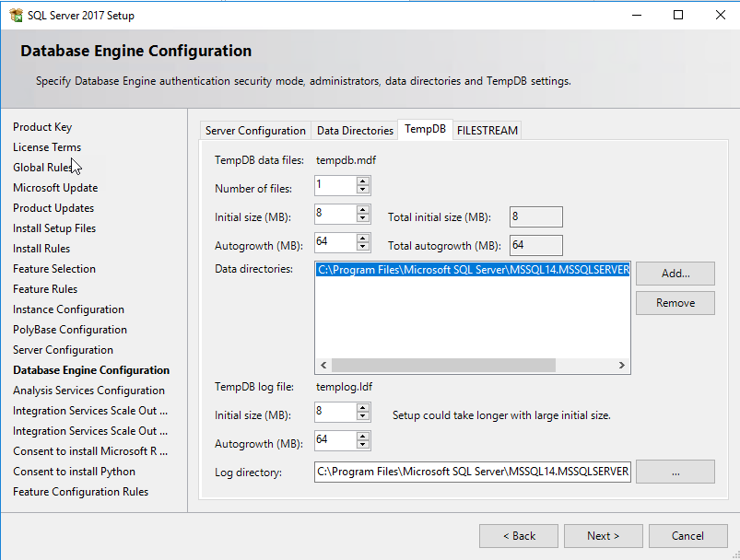Click the Add... data directory button
This screenshot has width=740, height=560.
pos(675,274)
